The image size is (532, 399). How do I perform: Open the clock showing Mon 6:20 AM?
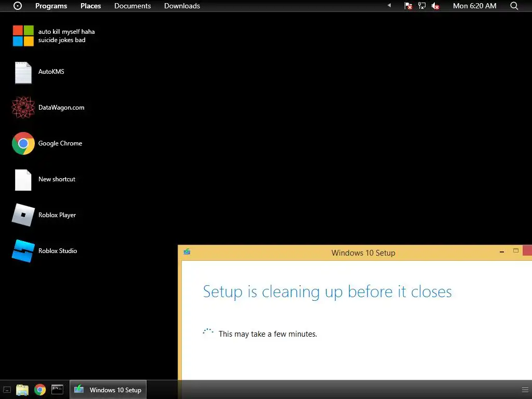click(x=474, y=6)
